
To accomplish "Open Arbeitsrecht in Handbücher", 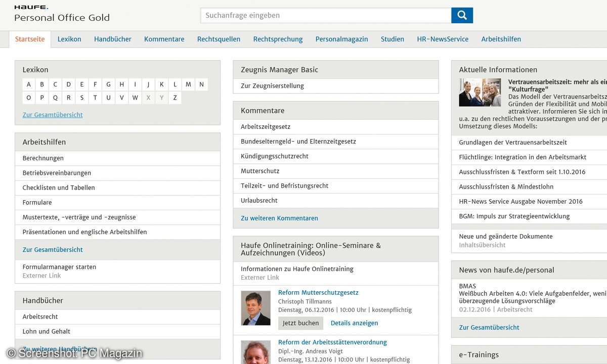I will (117, 316).
